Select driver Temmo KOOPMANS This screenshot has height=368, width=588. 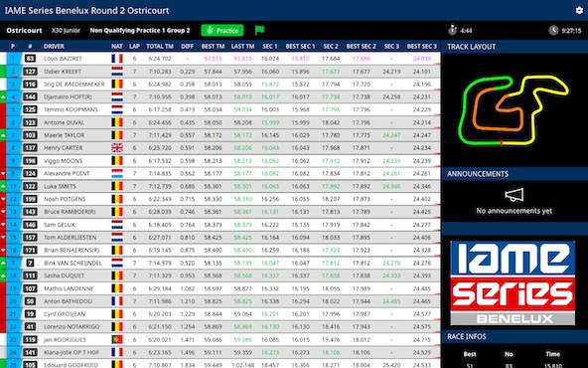(x=71, y=109)
